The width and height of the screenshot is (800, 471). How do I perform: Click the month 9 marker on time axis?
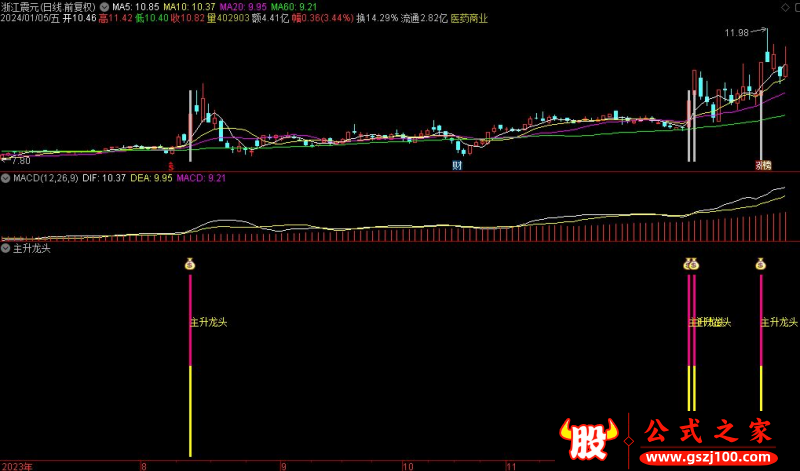(284, 466)
